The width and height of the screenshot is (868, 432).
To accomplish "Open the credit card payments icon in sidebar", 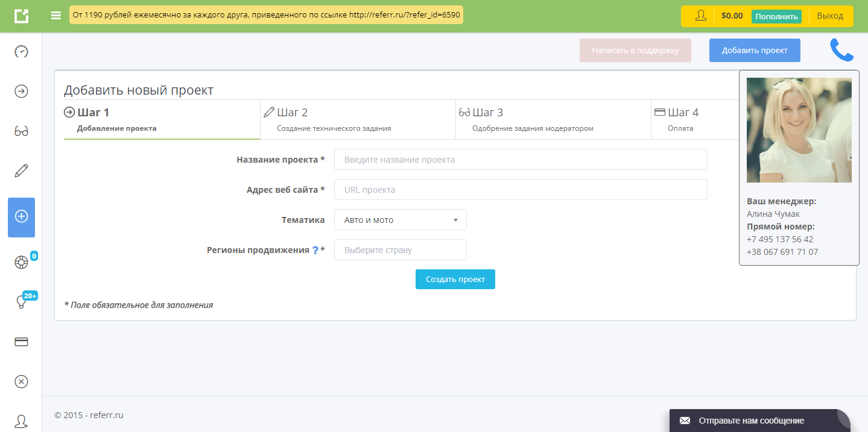I will pos(21,342).
